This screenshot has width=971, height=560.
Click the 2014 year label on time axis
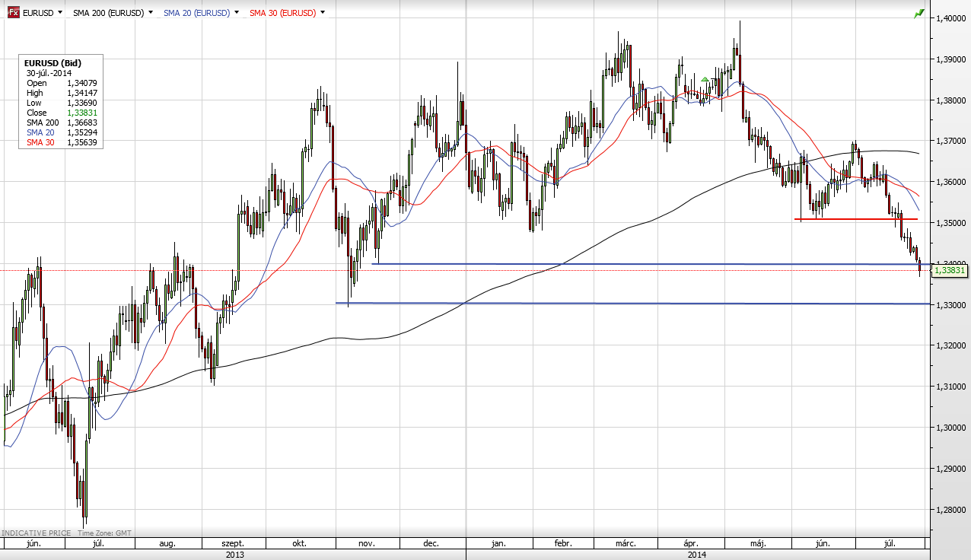pyautogui.click(x=696, y=555)
